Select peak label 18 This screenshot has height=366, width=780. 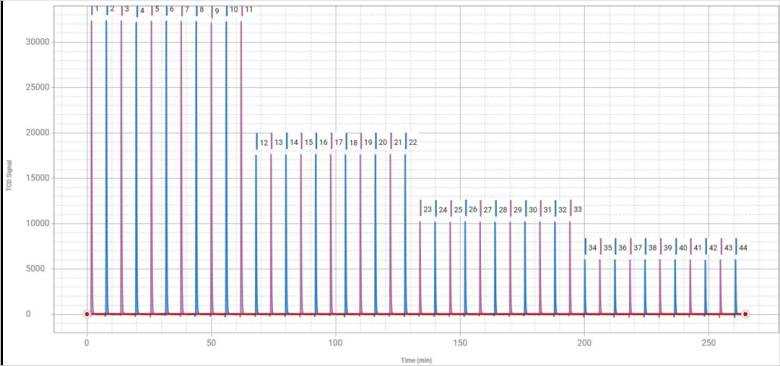tap(353, 143)
